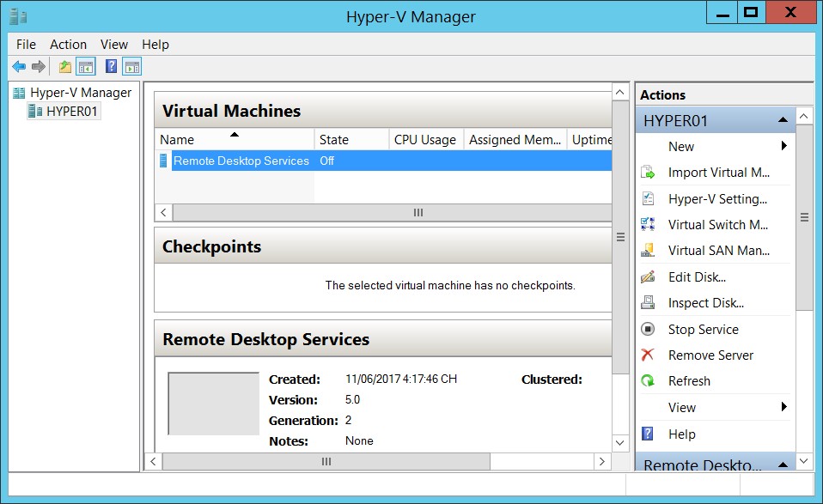Click the Up one level folder icon
Image resolution: width=823 pixels, height=504 pixels.
pos(65,67)
